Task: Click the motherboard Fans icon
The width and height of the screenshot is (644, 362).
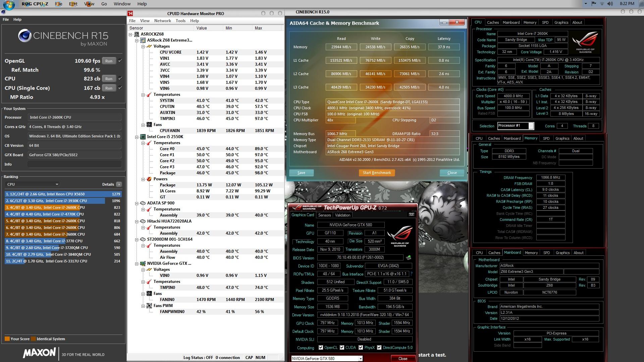Action: (149, 125)
